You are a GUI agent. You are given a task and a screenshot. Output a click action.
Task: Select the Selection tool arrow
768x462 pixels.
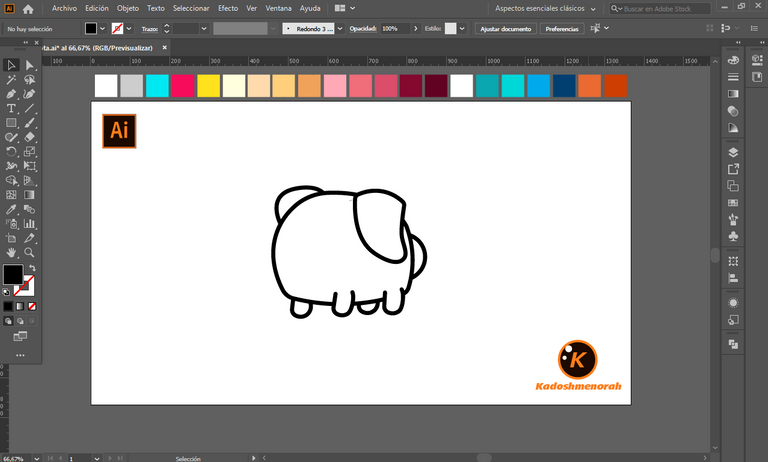[x=11, y=65]
